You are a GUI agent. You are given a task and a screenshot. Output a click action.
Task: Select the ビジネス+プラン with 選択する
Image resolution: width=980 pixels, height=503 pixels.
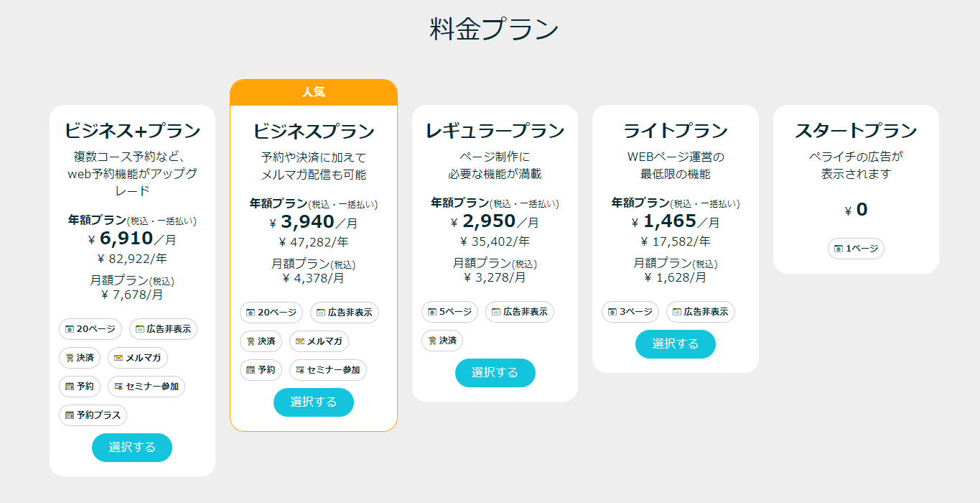pos(132,448)
